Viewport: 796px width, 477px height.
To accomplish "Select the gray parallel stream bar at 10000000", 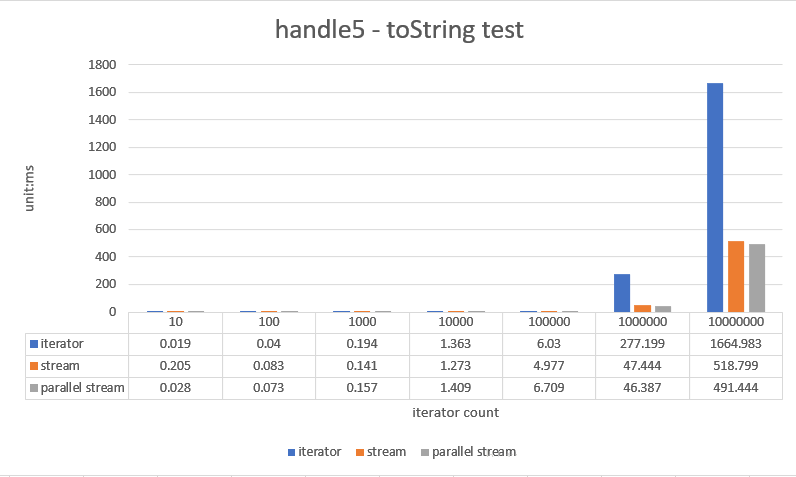I will (x=756, y=278).
